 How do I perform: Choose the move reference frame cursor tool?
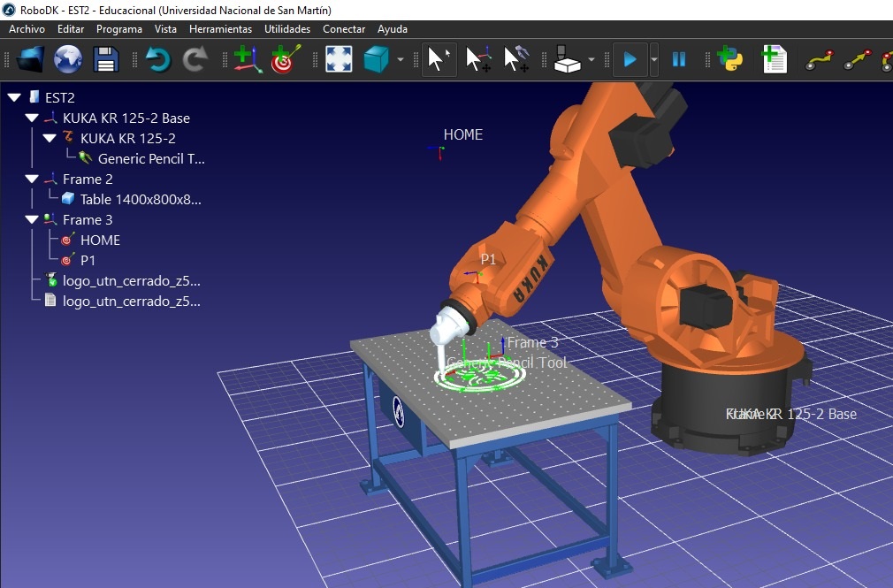pyautogui.click(x=478, y=59)
